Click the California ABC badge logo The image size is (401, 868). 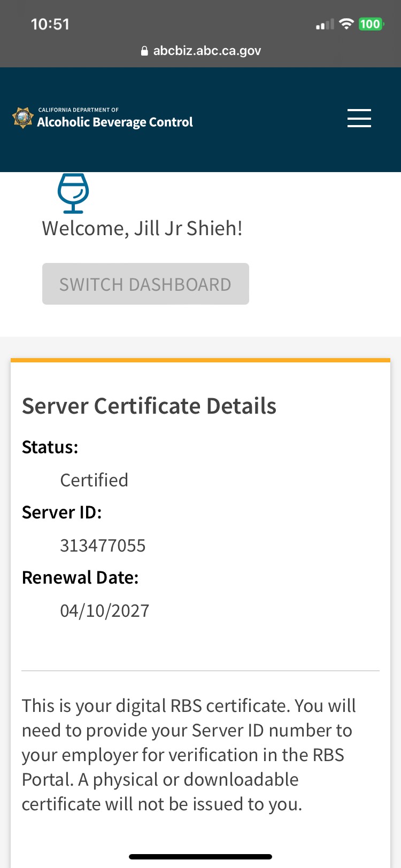point(23,118)
